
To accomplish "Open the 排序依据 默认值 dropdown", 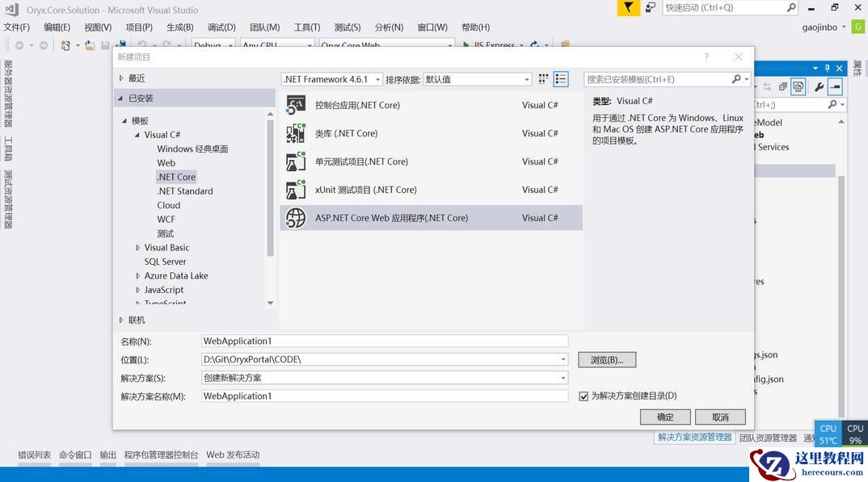I will pos(527,78).
